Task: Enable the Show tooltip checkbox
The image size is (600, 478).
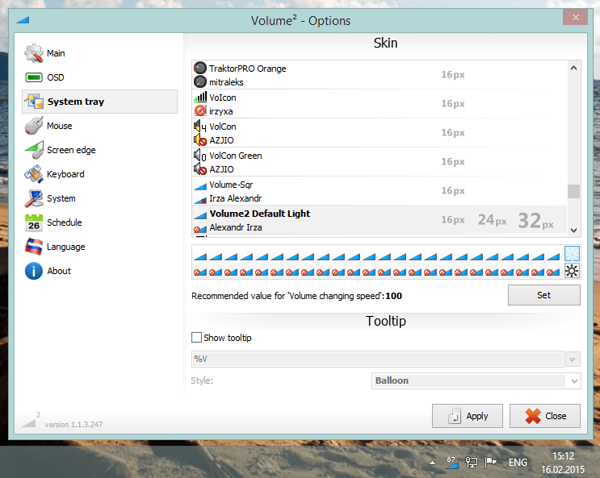Action: (196, 338)
